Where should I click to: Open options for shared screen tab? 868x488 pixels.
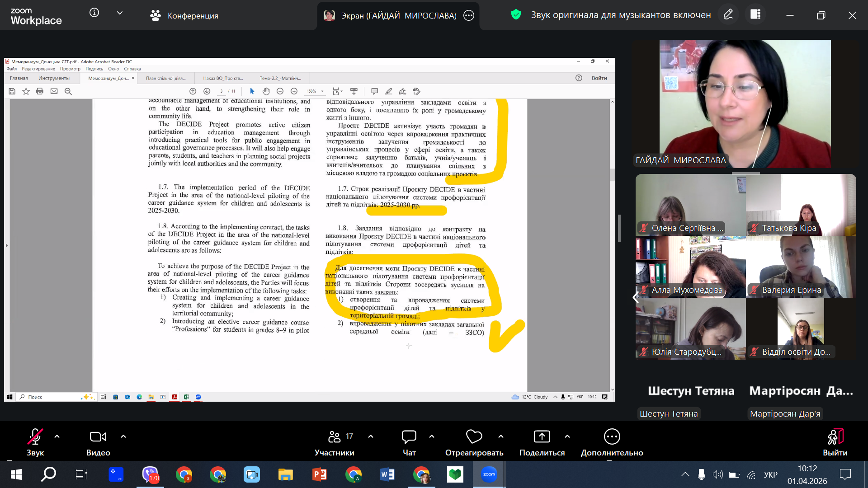pyautogui.click(x=469, y=16)
